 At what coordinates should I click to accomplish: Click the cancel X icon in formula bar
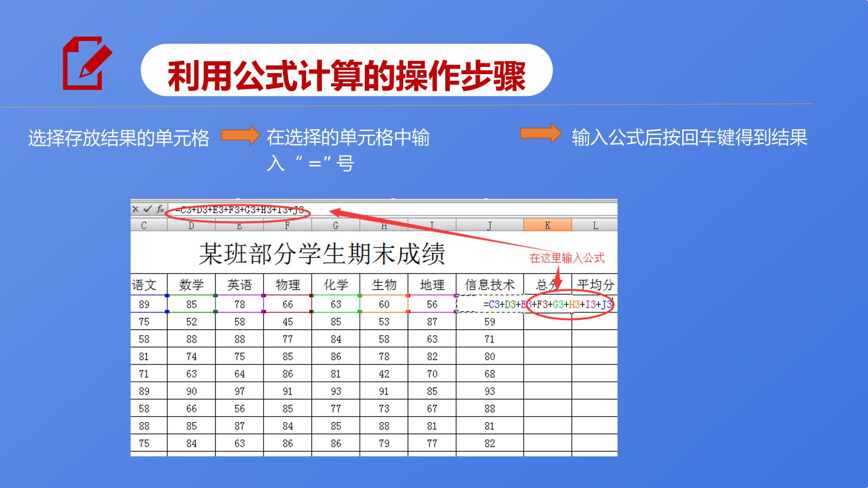click(x=135, y=209)
